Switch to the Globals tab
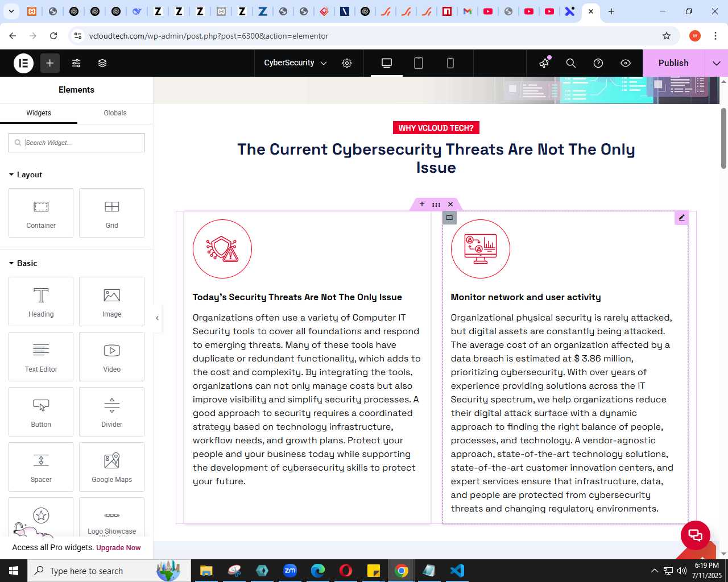728x582 pixels. 115,113
